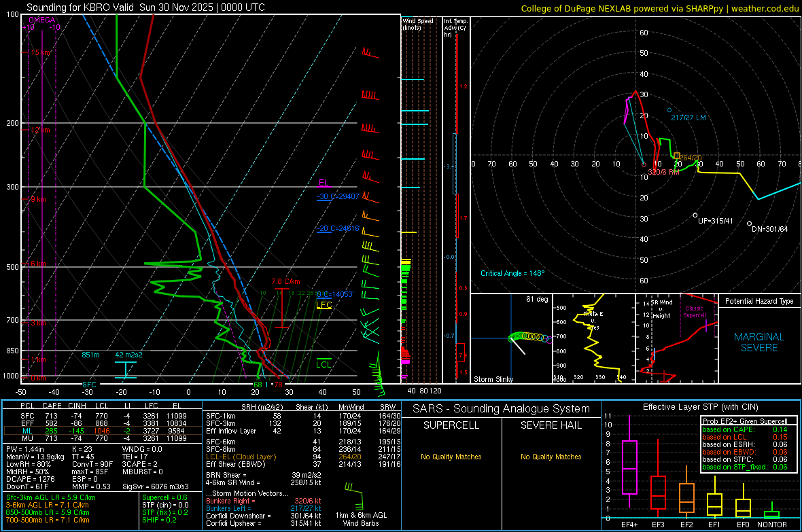Click the "61 deg" slinky angle value
This screenshot has height=532, width=802.
pyautogui.click(x=537, y=299)
